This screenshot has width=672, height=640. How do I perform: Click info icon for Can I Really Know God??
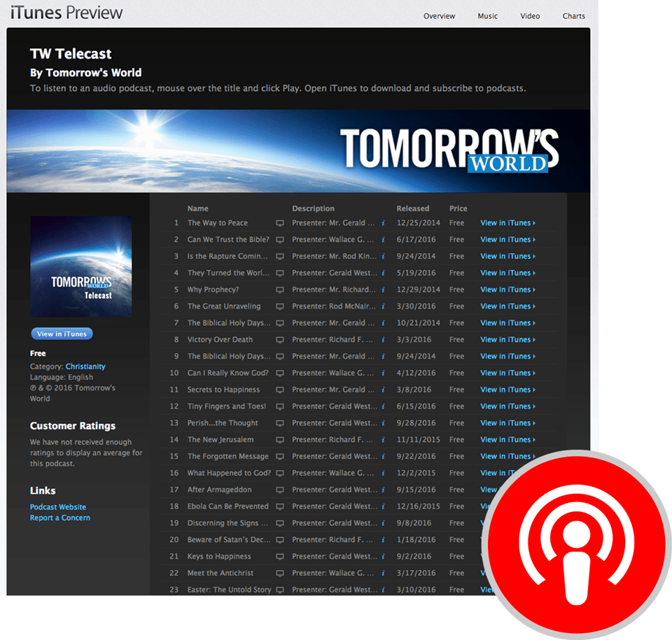pos(383,373)
